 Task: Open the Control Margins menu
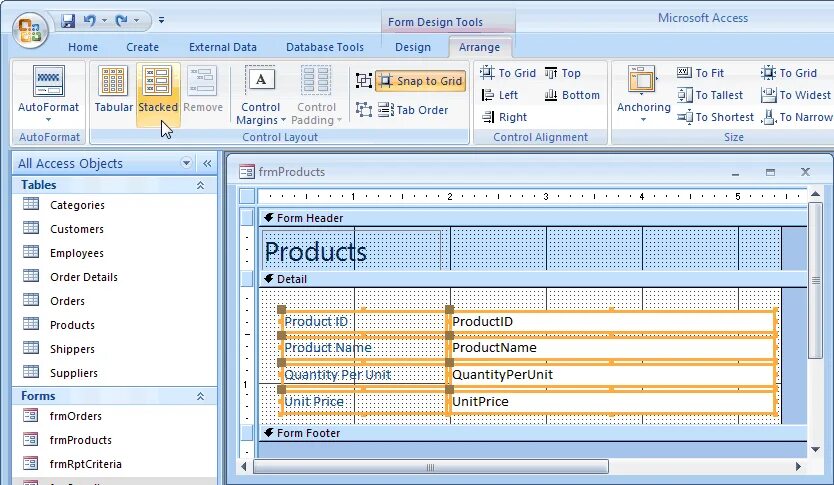coord(261,95)
